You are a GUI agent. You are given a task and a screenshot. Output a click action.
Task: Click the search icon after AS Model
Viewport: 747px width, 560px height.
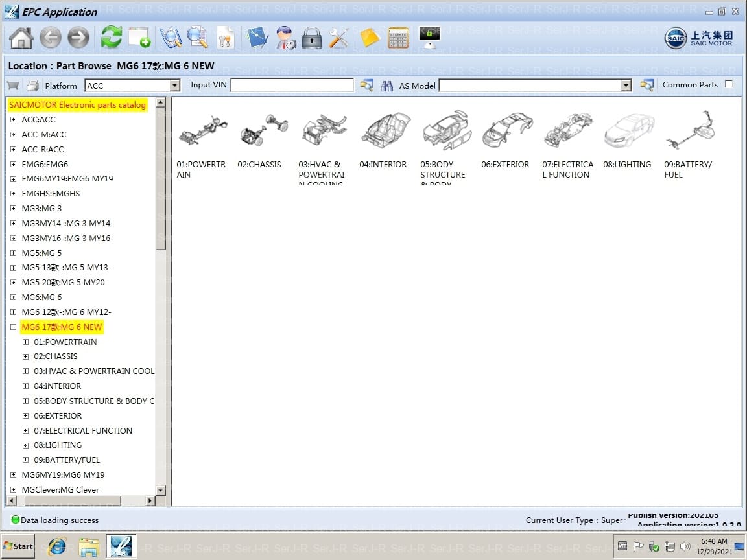pyautogui.click(x=646, y=86)
